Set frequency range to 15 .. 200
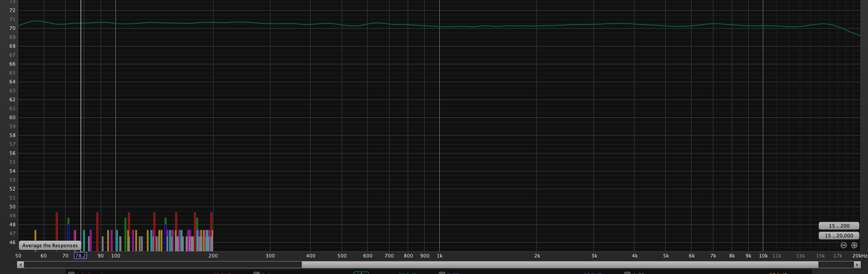 point(839,226)
